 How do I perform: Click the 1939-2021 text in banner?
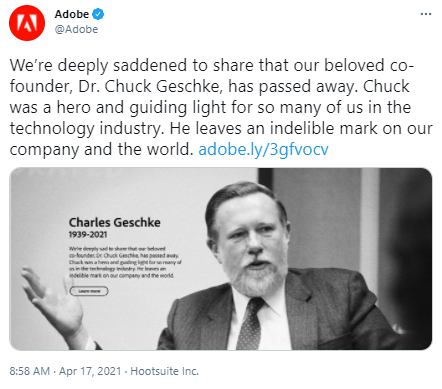88,235
